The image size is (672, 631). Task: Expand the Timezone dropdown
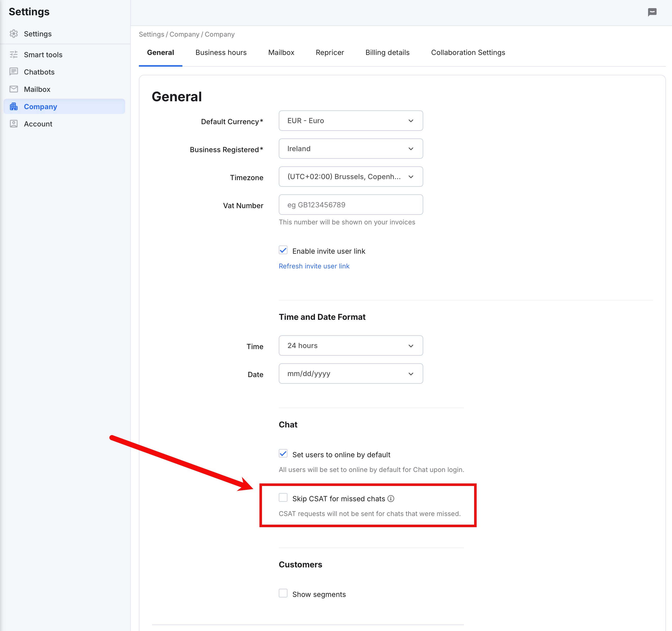click(350, 177)
